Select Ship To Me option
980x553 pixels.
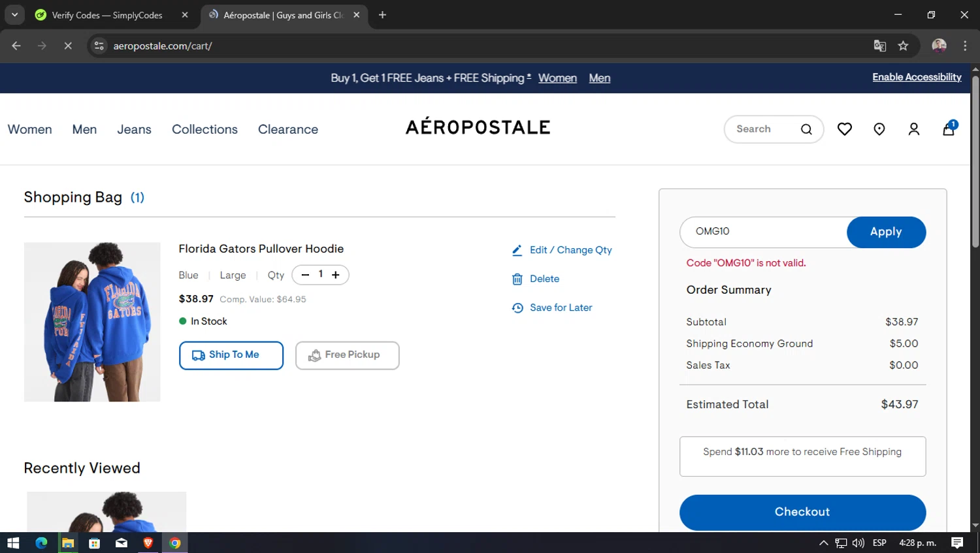(231, 355)
